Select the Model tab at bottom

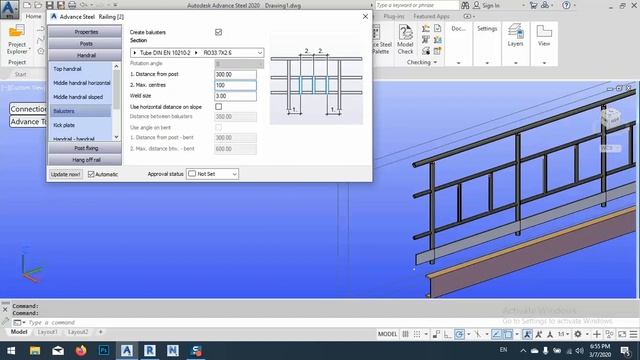pyautogui.click(x=19, y=332)
